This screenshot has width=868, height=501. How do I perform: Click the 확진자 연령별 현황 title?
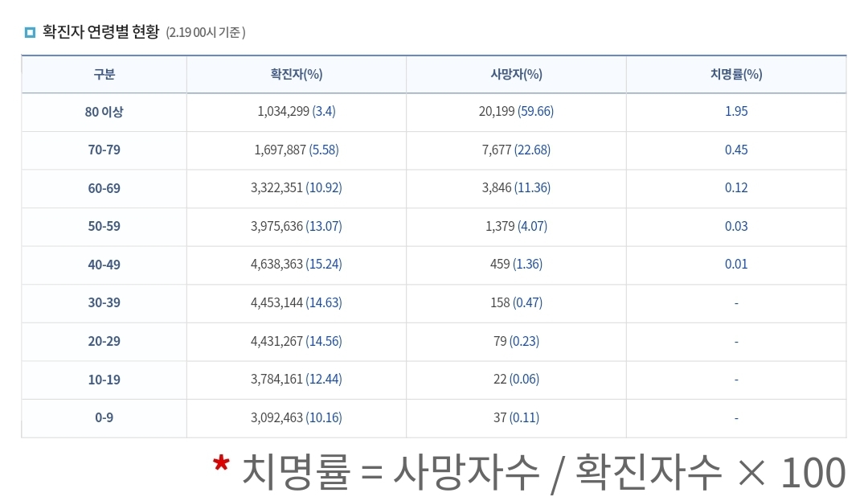tap(100, 31)
